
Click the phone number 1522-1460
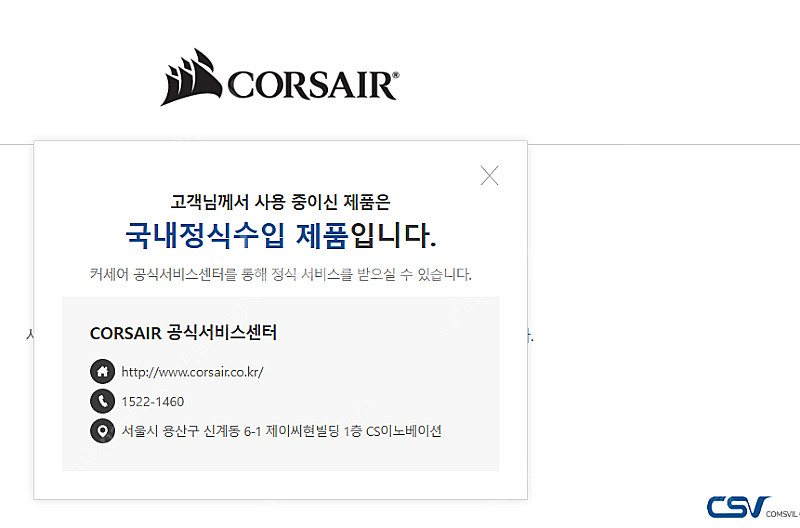[x=153, y=402]
